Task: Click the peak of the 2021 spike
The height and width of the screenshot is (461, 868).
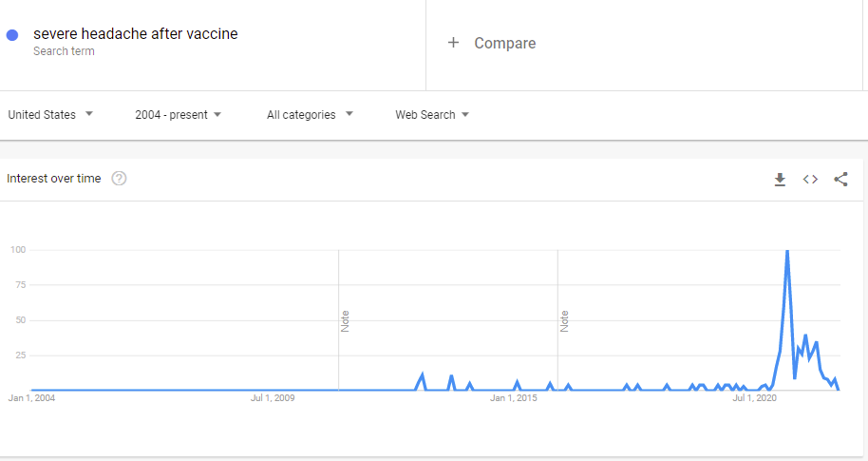Action: (786, 251)
